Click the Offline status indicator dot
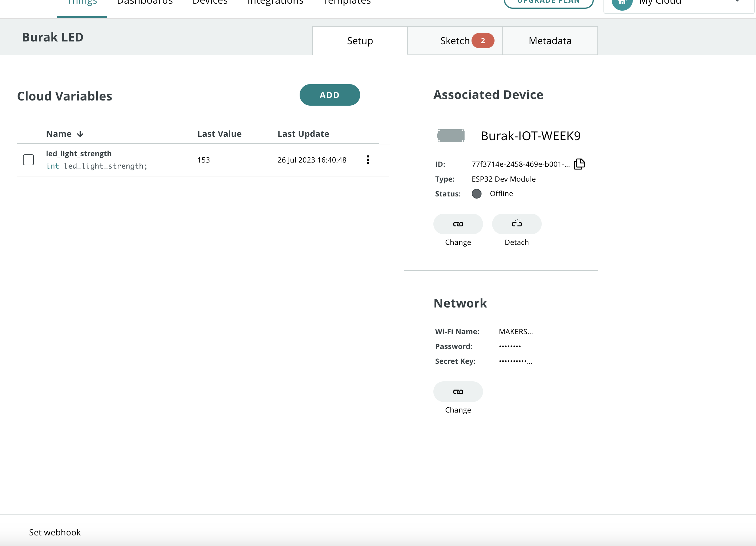The image size is (756, 546). [476, 194]
